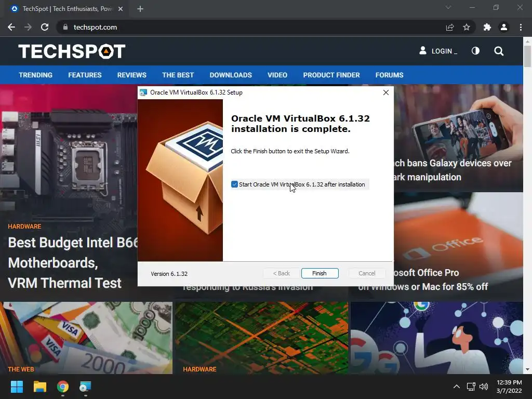Open the taskbar clock and date
The image size is (532, 399).
(509, 387)
